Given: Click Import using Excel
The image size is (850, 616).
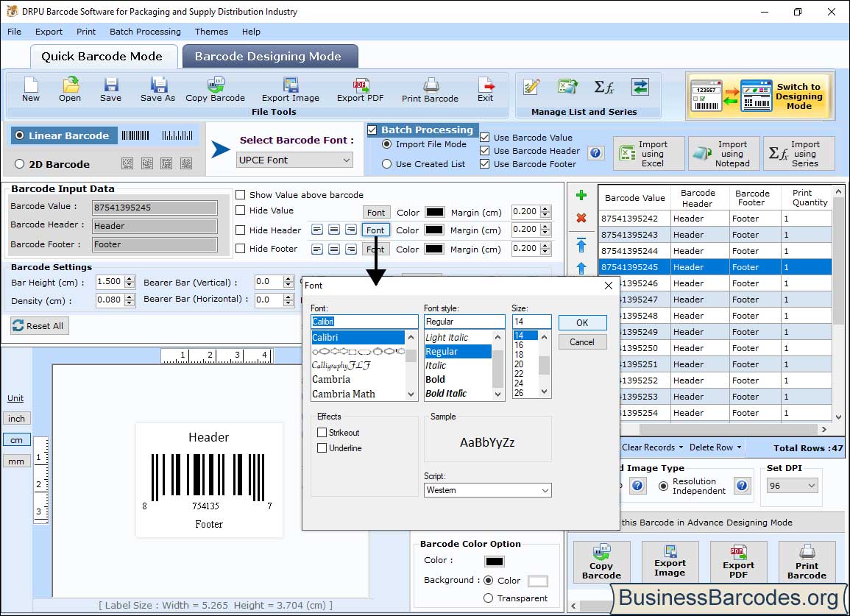Looking at the screenshot, I should [x=649, y=154].
